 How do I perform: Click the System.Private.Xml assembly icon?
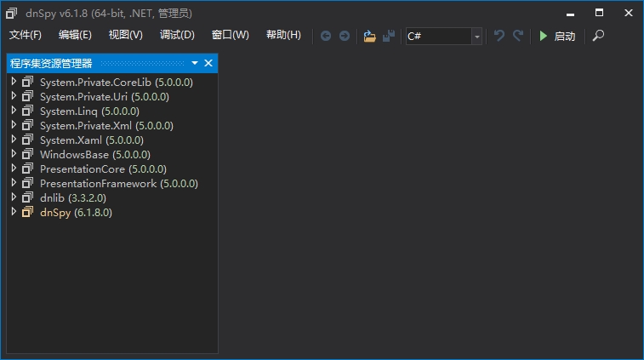click(27, 125)
